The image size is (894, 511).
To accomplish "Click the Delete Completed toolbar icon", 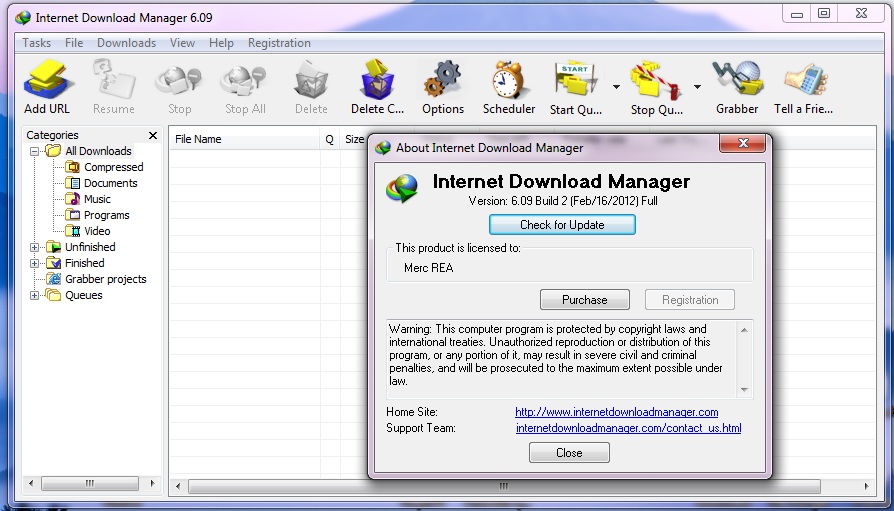I will 377,79.
